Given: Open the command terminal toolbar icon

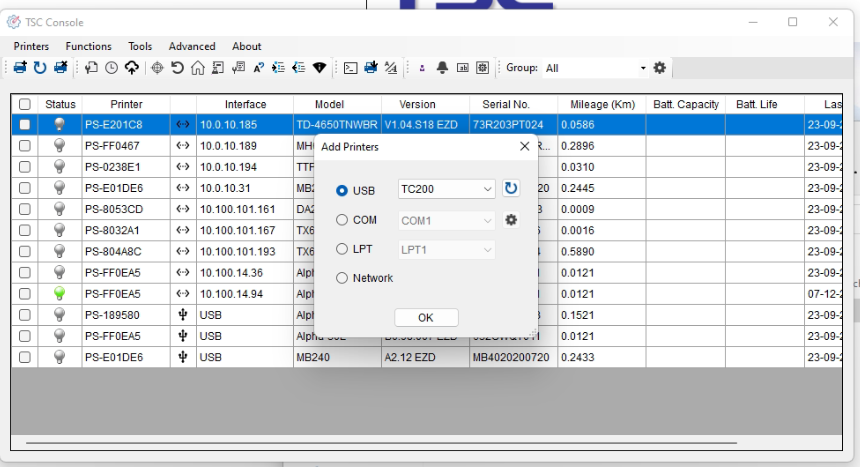Looking at the screenshot, I should (x=351, y=68).
